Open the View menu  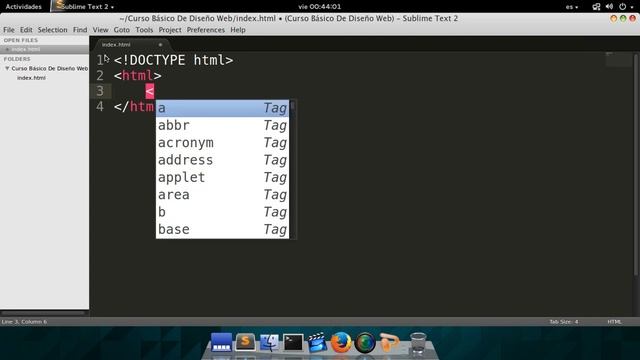[x=100, y=30]
